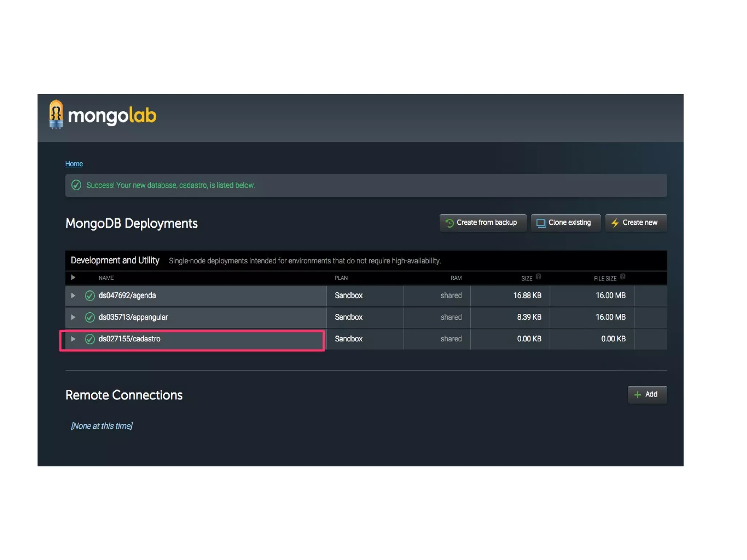Expand the ds047692/agenda row

click(73, 296)
